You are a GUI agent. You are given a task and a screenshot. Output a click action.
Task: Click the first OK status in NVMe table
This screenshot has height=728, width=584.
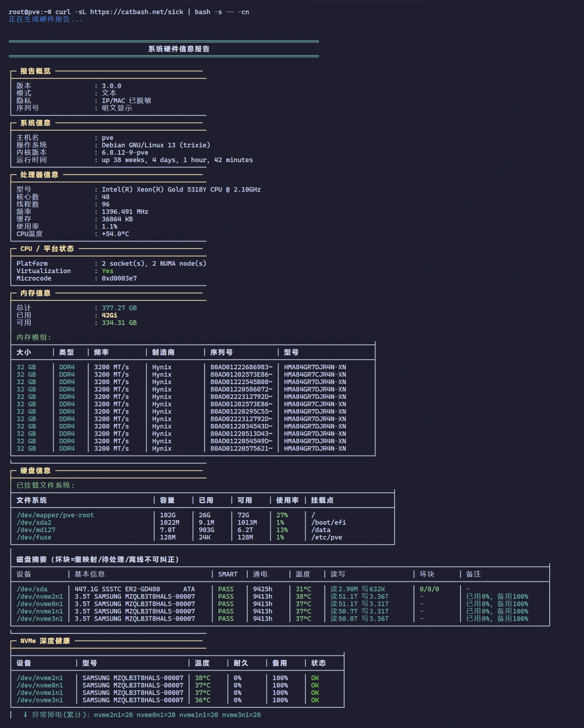coord(315,678)
